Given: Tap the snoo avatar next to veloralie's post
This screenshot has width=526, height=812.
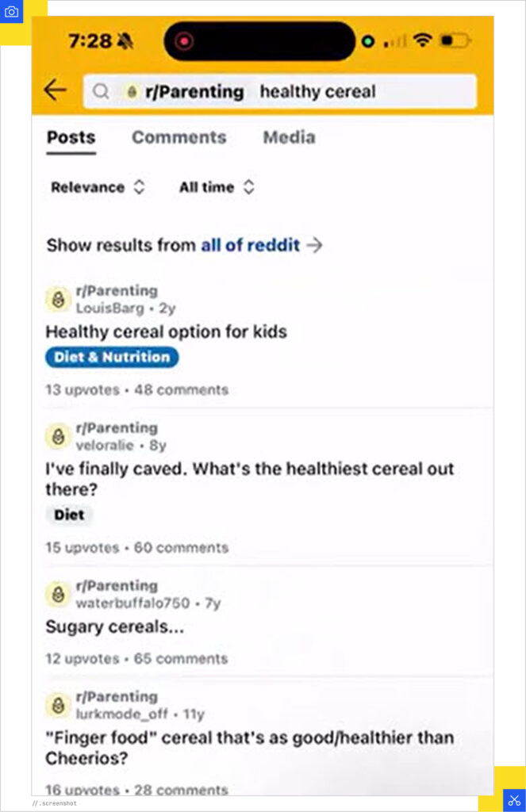Looking at the screenshot, I should (57, 436).
